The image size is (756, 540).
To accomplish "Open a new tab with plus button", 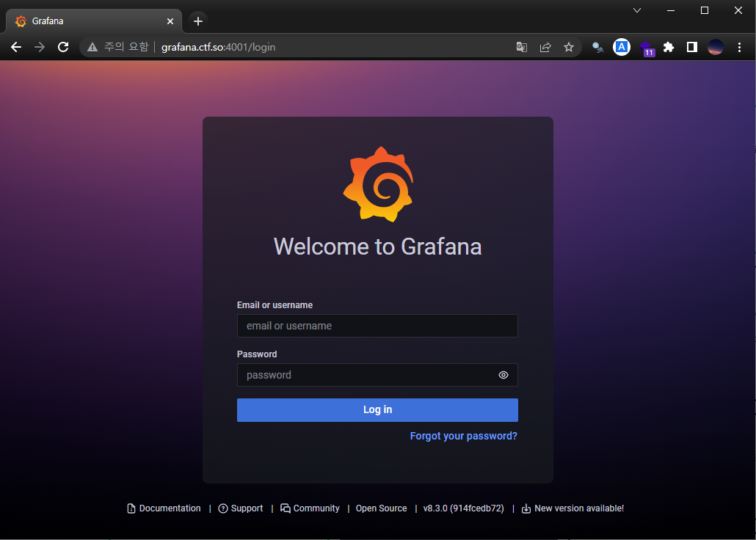I will 197,21.
